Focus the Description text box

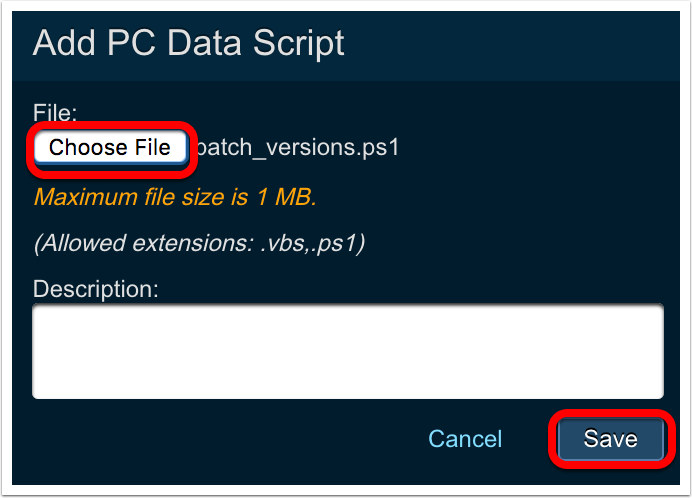tap(347, 351)
